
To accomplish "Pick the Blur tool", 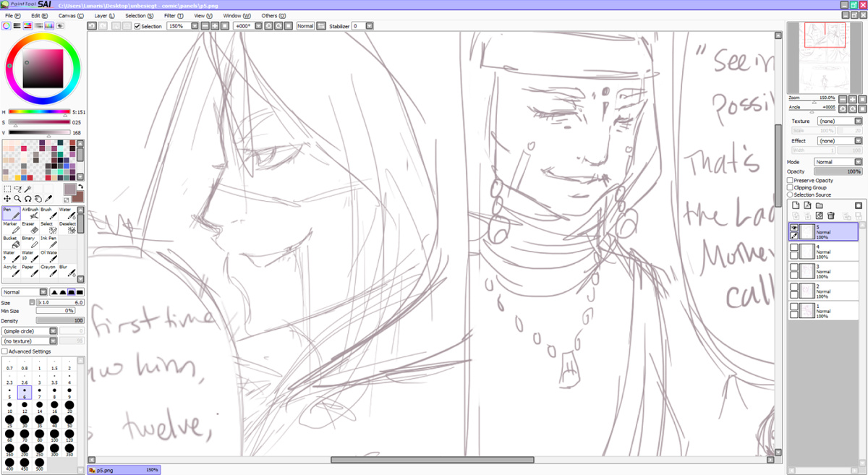I will click(x=67, y=272).
